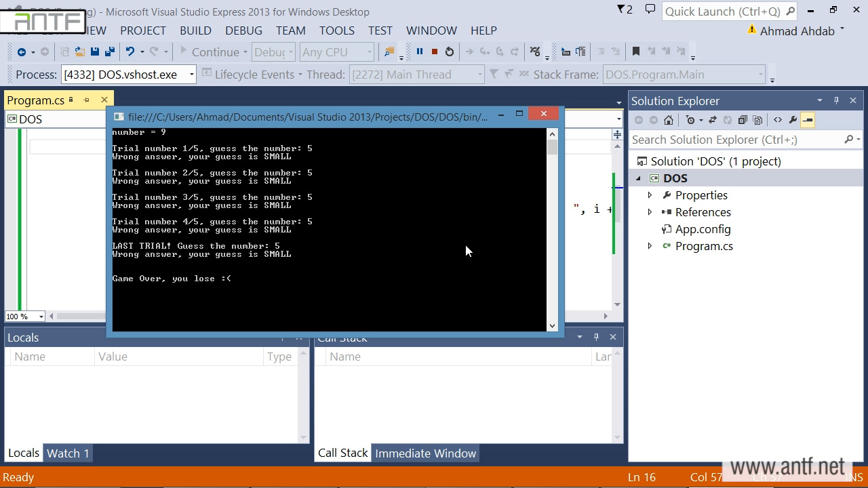The image size is (868, 488).
Task: Toggle Preview Selected Items button
Action: (x=808, y=120)
